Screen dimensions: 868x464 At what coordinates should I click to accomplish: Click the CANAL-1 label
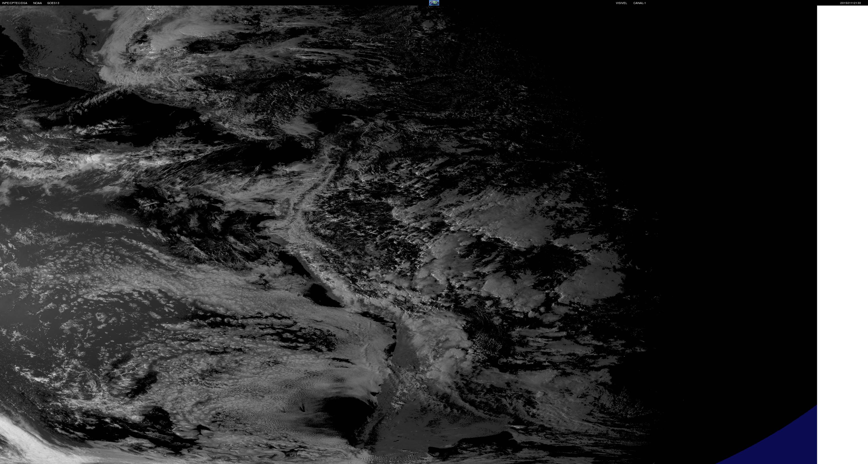pos(639,3)
